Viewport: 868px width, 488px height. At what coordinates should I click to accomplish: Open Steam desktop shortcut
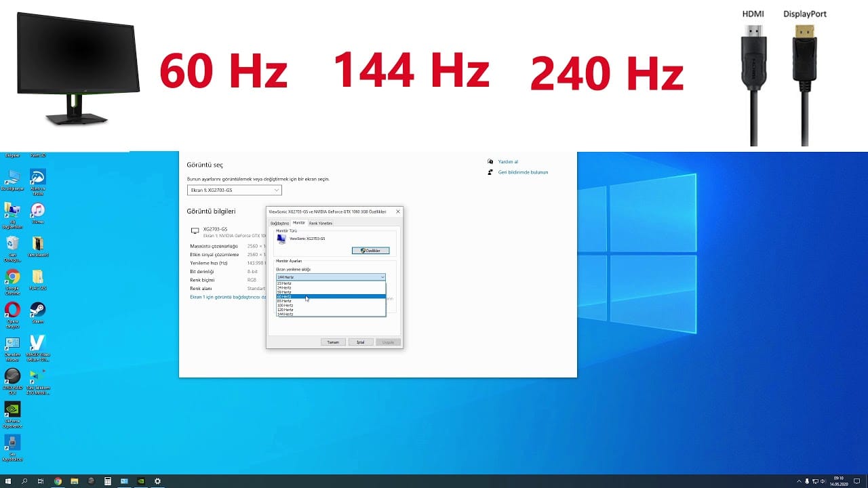tap(38, 312)
